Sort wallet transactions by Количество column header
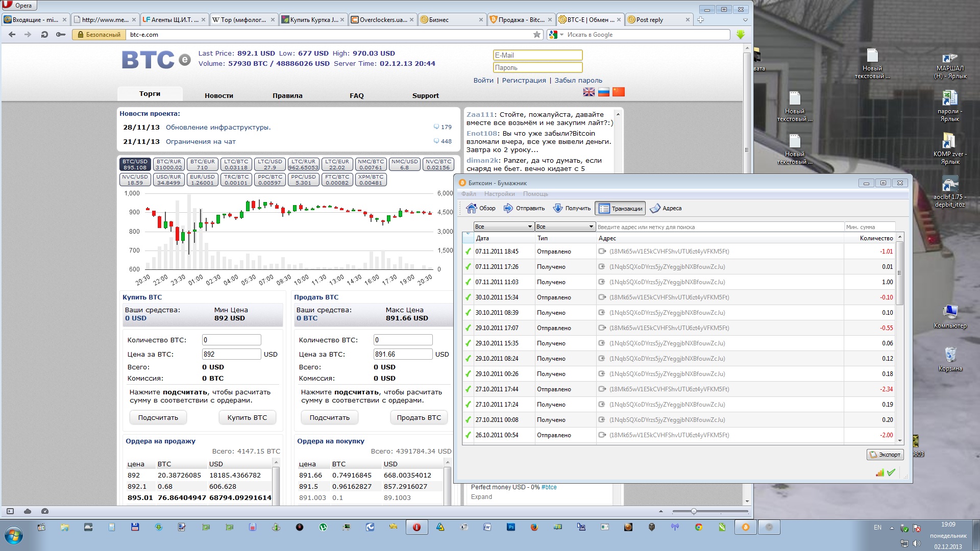 (x=869, y=238)
